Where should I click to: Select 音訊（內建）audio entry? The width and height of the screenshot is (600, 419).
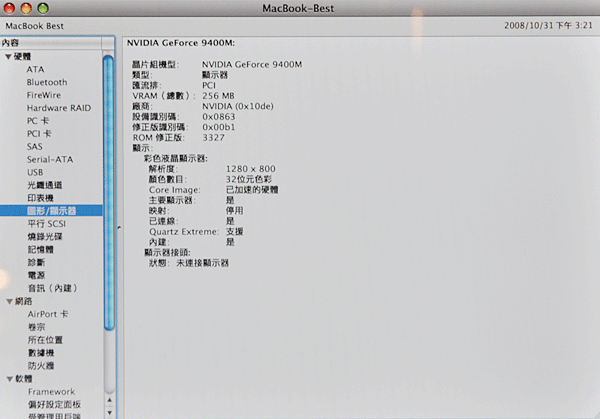point(52,288)
